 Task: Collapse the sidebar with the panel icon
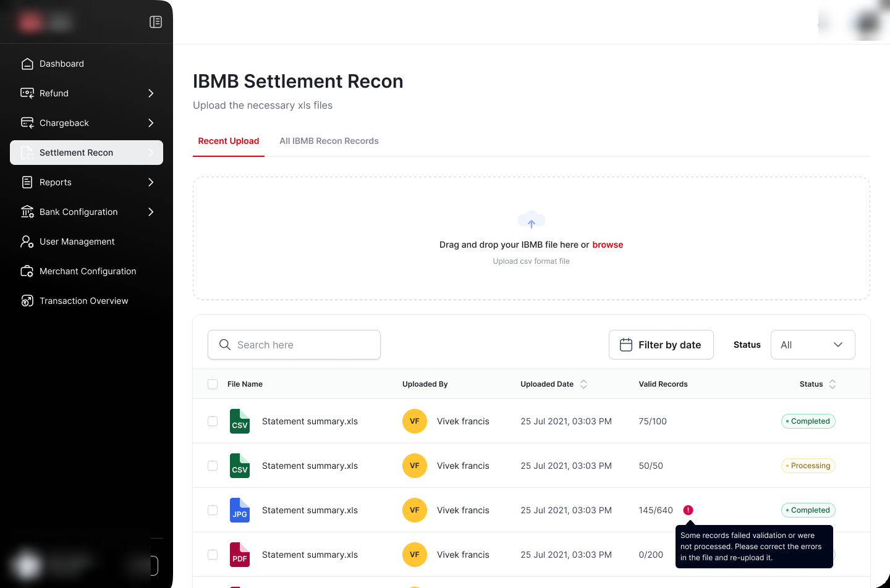156,22
